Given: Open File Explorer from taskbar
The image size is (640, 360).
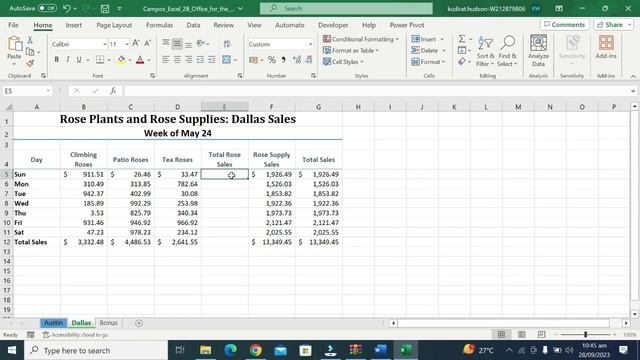Looking at the screenshot, I should pyautogui.click(x=205, y=350).
